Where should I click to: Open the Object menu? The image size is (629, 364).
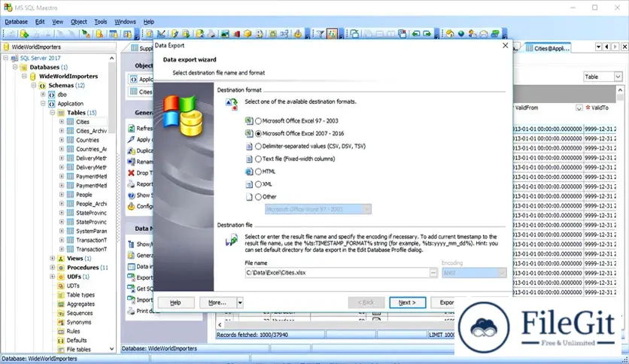[x=78, y=22]
